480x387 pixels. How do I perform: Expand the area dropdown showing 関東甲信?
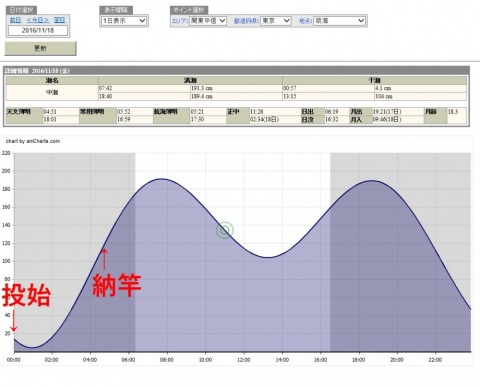(x=208, y=21)
